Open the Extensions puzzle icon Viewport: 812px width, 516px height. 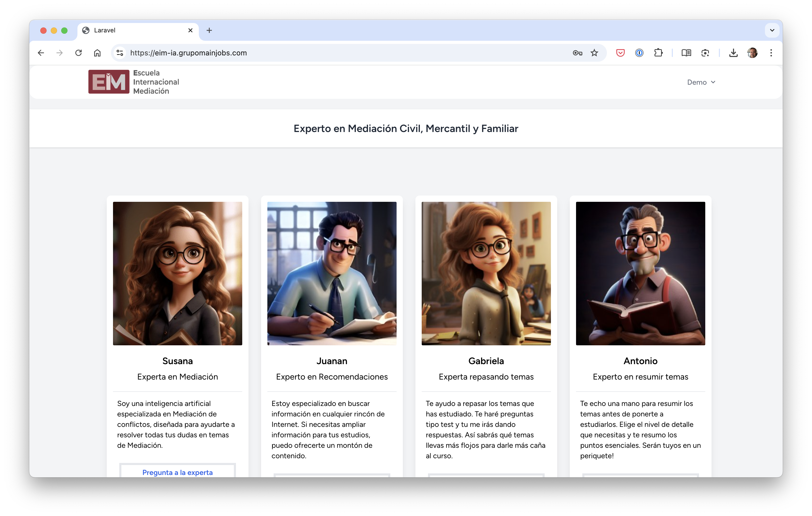658,53
